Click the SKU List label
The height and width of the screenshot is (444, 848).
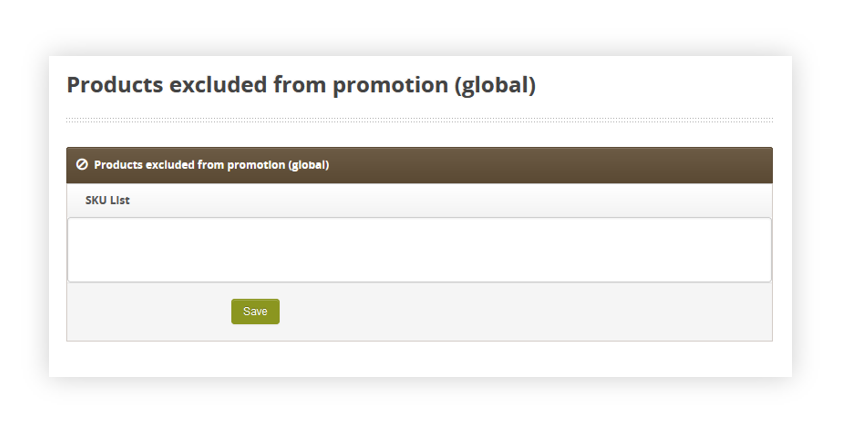(x=107, y=200)
